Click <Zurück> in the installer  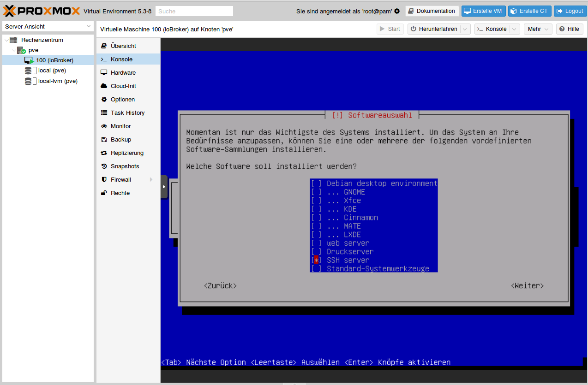point(220,286)
